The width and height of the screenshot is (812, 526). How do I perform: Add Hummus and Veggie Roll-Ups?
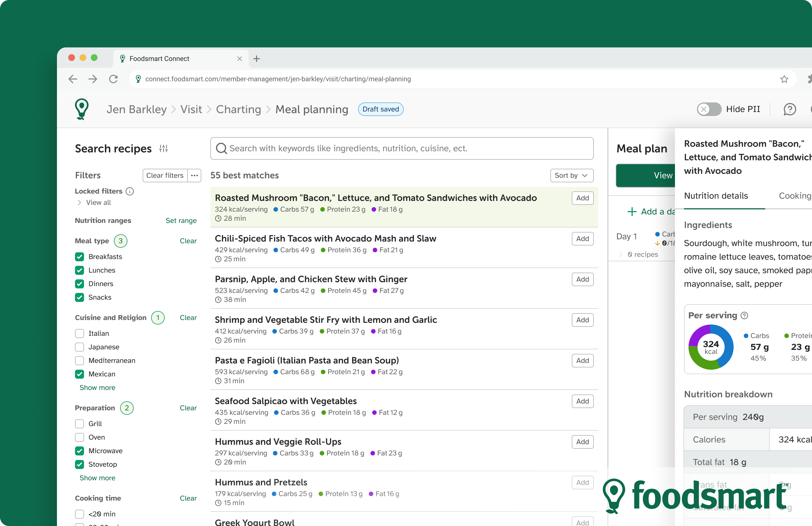582,442
